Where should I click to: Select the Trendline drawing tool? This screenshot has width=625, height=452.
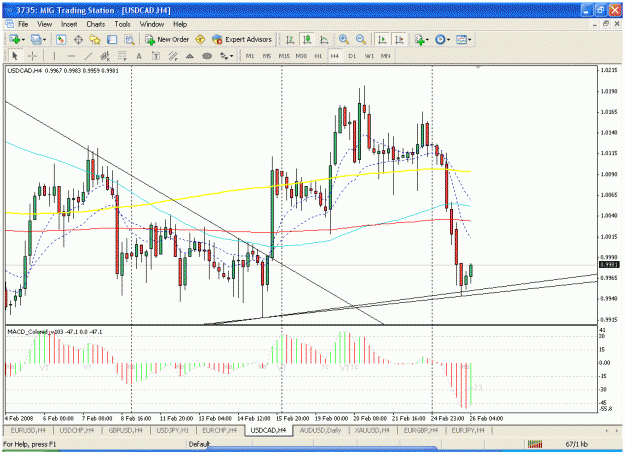coord(88,56)
